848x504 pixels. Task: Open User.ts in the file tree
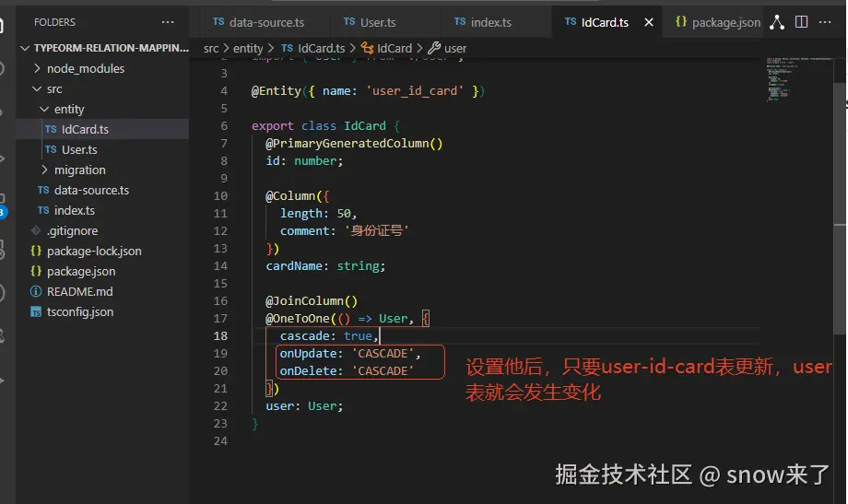point(102,149)
